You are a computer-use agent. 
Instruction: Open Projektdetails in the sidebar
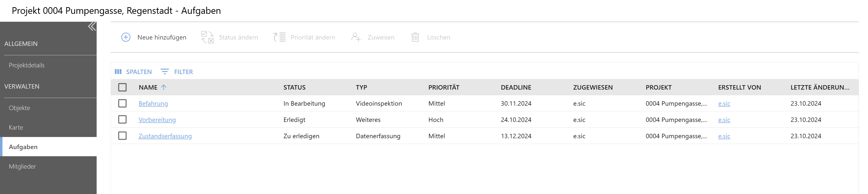[27, 65]
